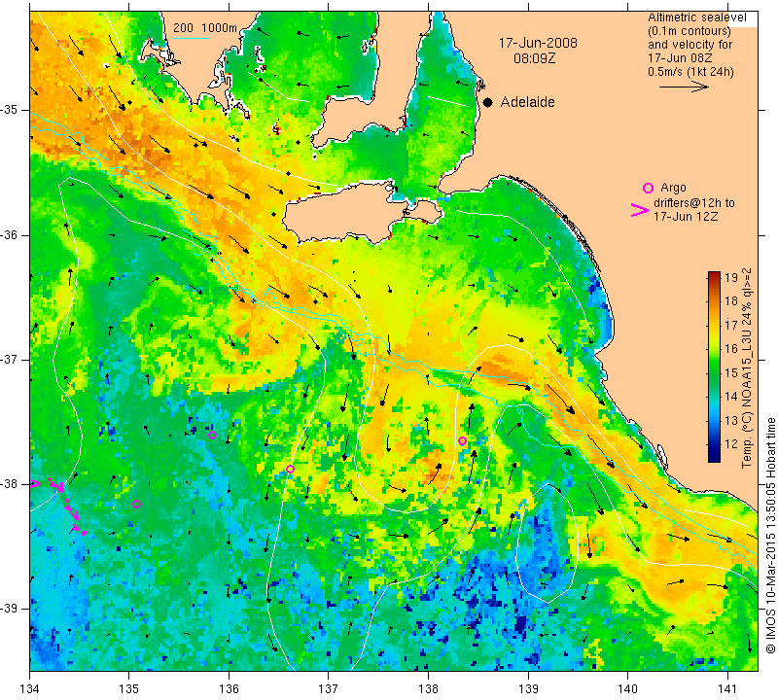Click the latitude axis label -37
This screenshot has height=700, width=778.
point(10,359)
